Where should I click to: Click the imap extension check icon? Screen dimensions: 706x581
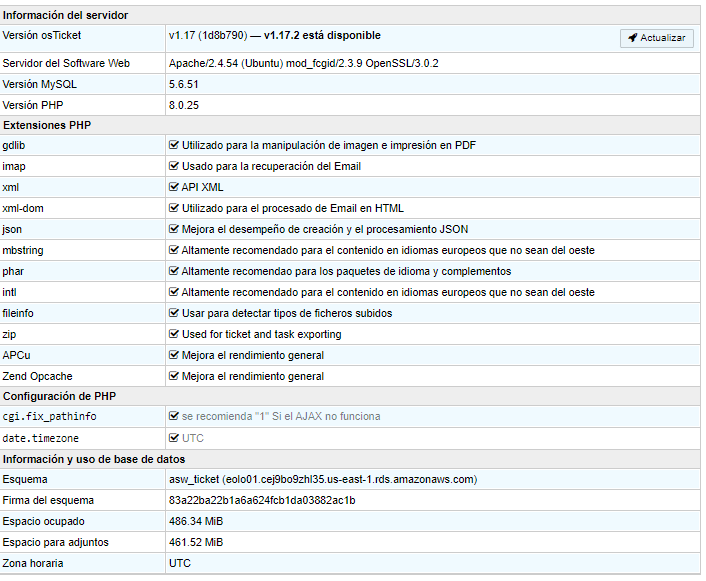(174, 166)
